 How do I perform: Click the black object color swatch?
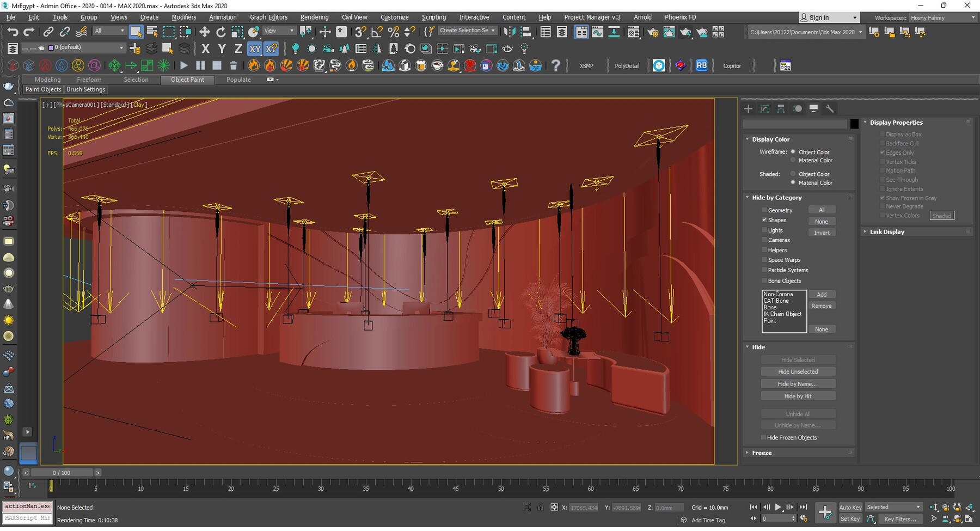pos(854,124)
